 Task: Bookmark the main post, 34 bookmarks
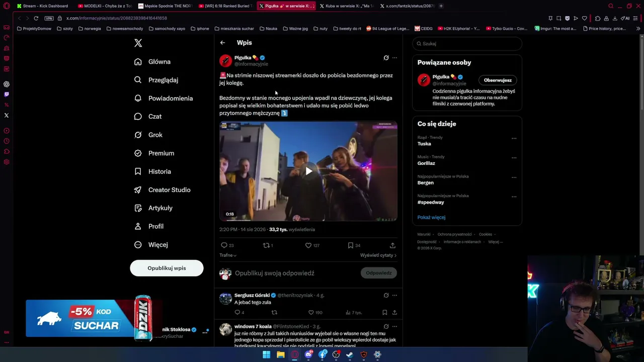(354, 245)
